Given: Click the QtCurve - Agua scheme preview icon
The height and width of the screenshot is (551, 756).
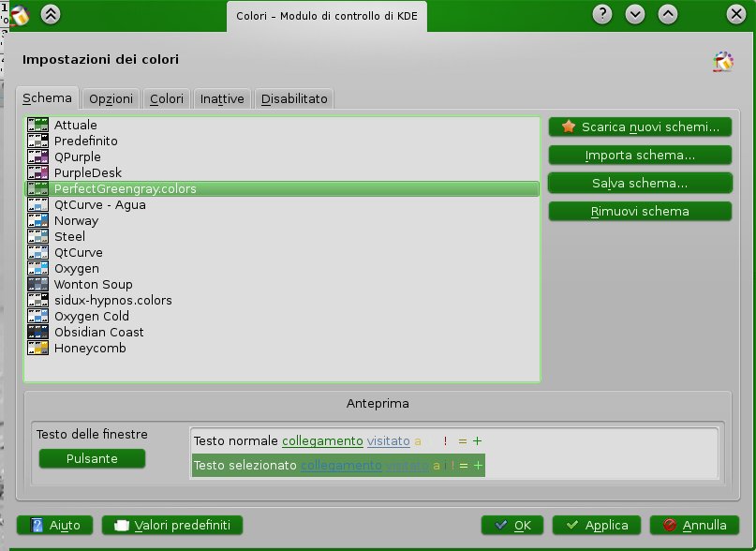Looking at the screenshot, I should pyautogui.click(x=38, y=204).
